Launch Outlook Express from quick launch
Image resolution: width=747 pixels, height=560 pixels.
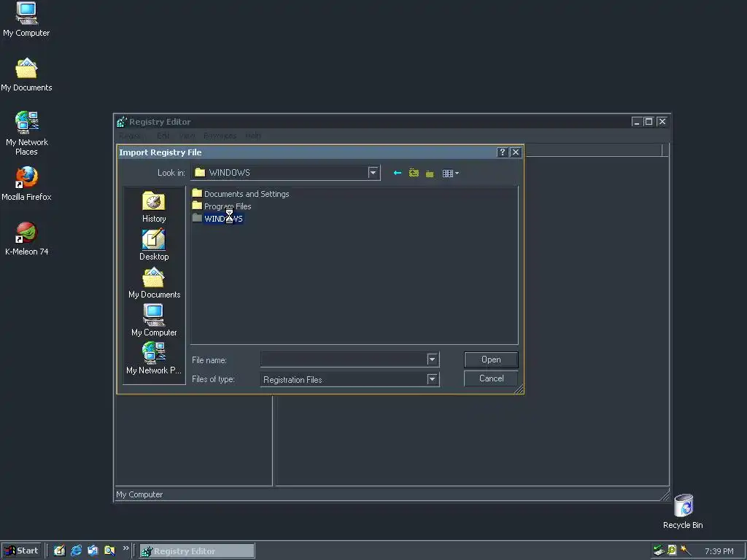(x=93, y=551)
